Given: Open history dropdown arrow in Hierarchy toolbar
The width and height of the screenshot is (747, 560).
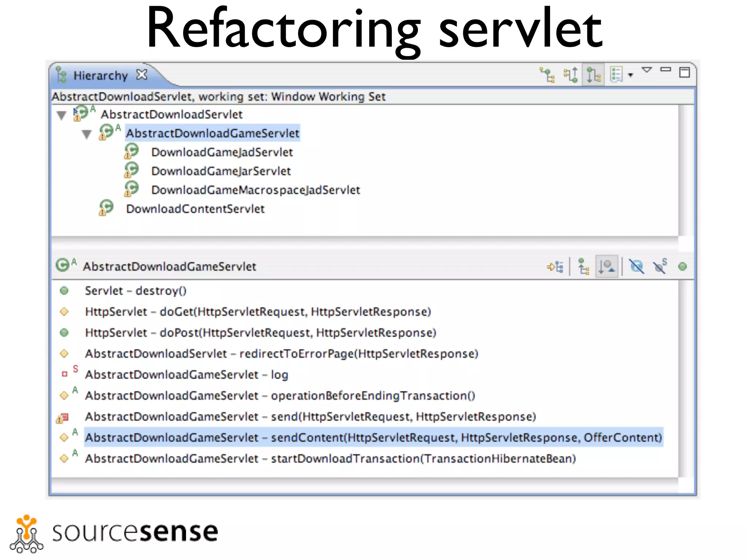Looking at the screenshot, I should tap(631, 75).
